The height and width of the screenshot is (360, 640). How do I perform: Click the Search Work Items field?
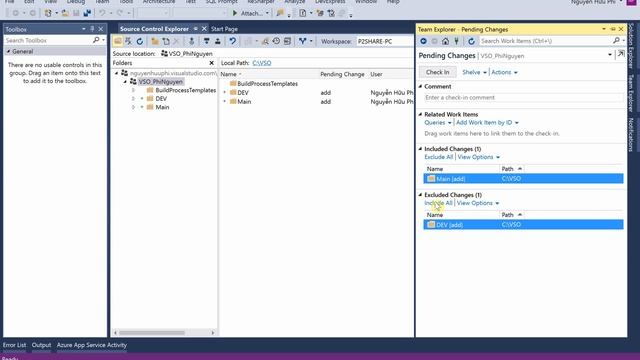pos(546,41)
